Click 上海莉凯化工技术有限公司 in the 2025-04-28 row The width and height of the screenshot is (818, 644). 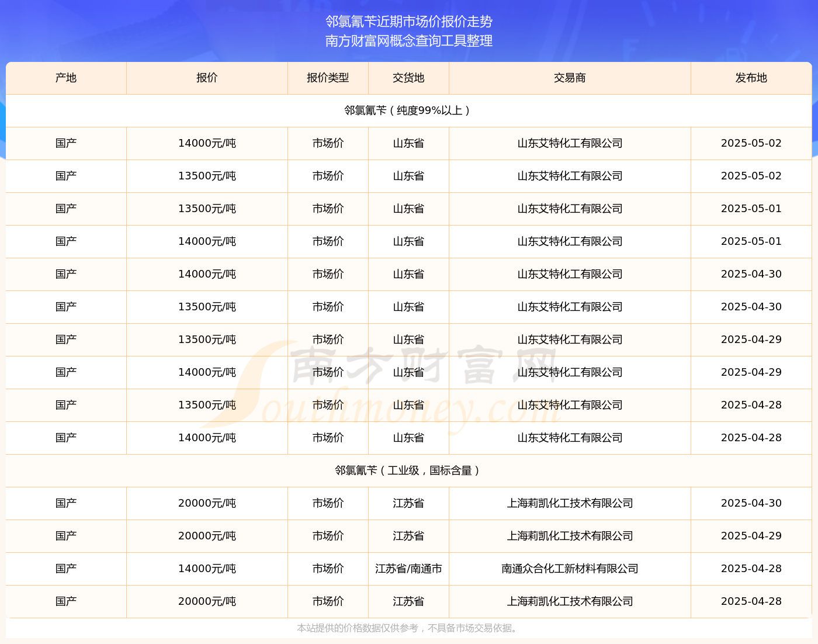click(x=570, y=601)
